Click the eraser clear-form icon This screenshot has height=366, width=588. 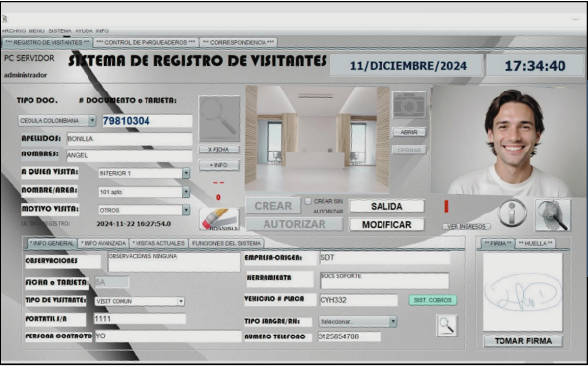219,219
